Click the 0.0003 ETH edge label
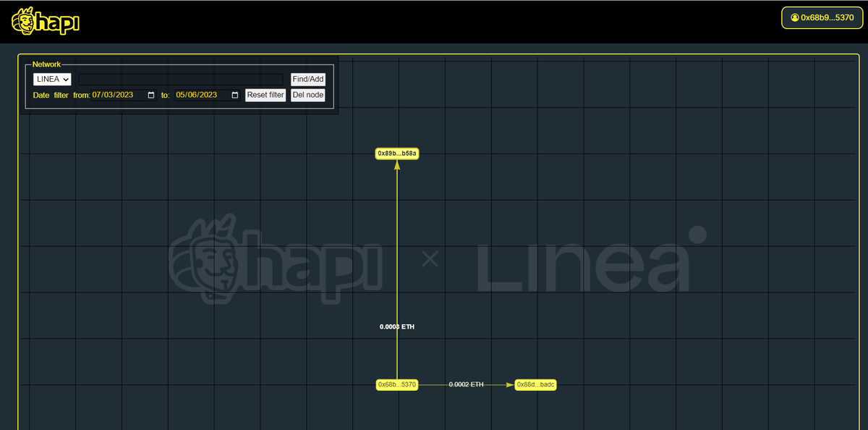Viewport: 868px width, 430px height. 397,326
